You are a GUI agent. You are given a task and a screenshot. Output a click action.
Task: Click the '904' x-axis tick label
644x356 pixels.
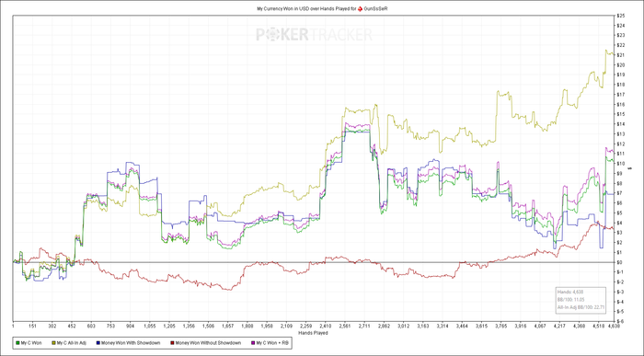point(131,327)
